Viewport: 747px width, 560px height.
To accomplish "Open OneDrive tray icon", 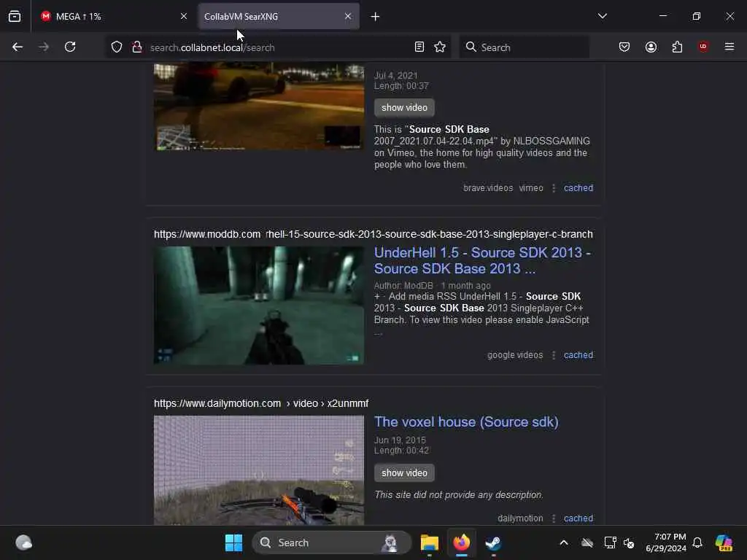I will pos(587,542).
